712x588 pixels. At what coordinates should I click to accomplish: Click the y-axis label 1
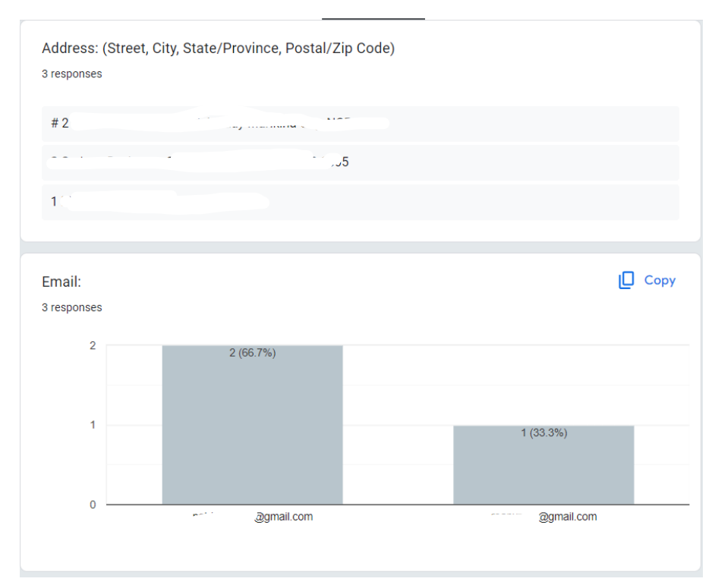(x=93, y=425)
